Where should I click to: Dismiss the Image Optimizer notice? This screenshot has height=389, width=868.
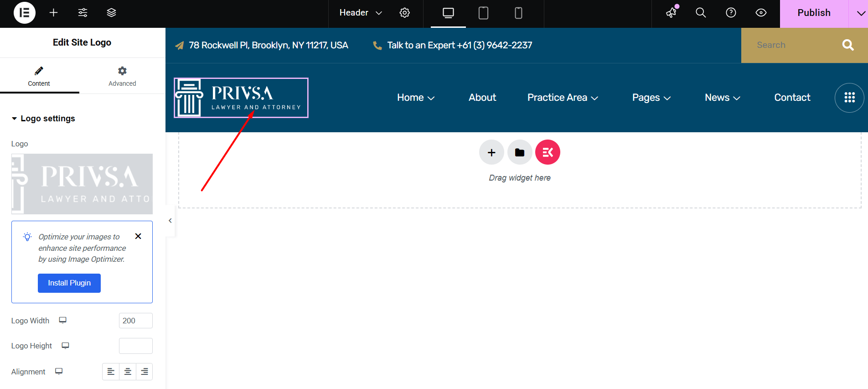pyautogui.click(x=138, y=236)
